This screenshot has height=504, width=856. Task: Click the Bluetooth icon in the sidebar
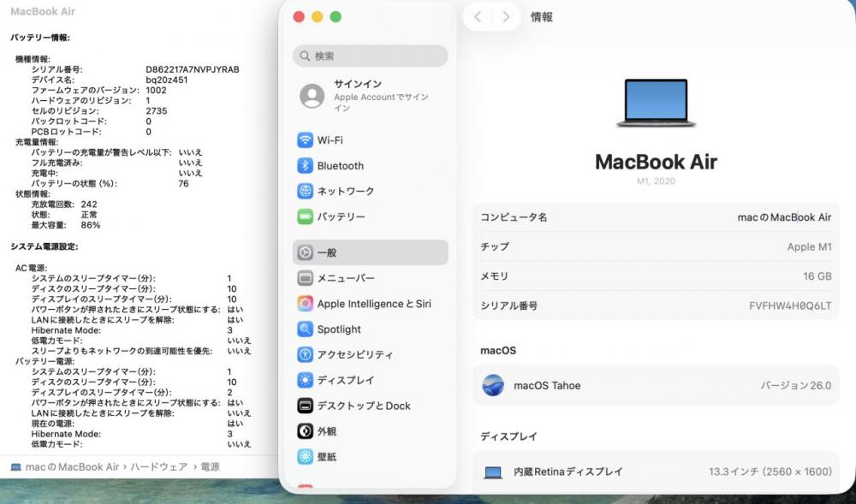[x=305, y=165]
